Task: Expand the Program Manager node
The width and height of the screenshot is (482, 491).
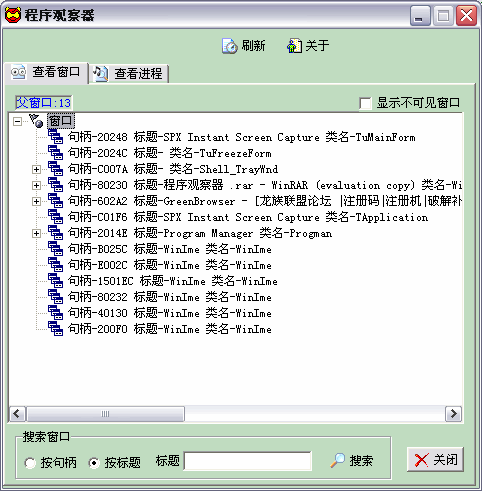Action: coord(36,233)
